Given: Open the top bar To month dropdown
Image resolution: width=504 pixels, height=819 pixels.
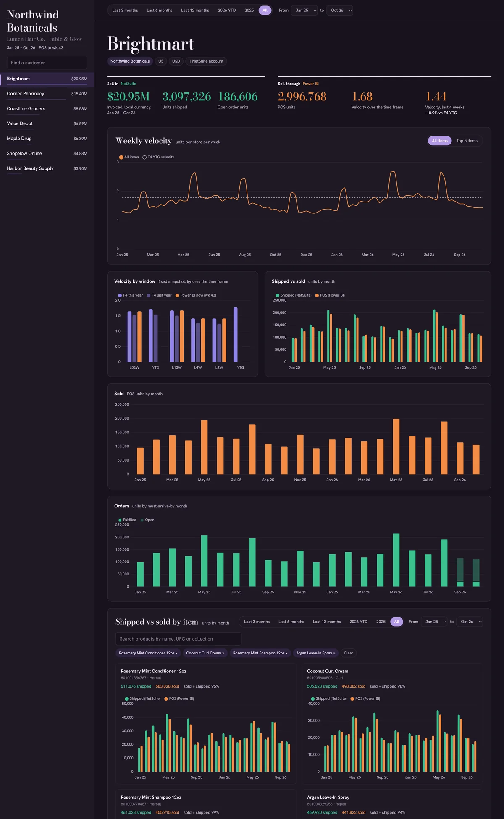Looking at the screenshot, I should coord(340,10).
